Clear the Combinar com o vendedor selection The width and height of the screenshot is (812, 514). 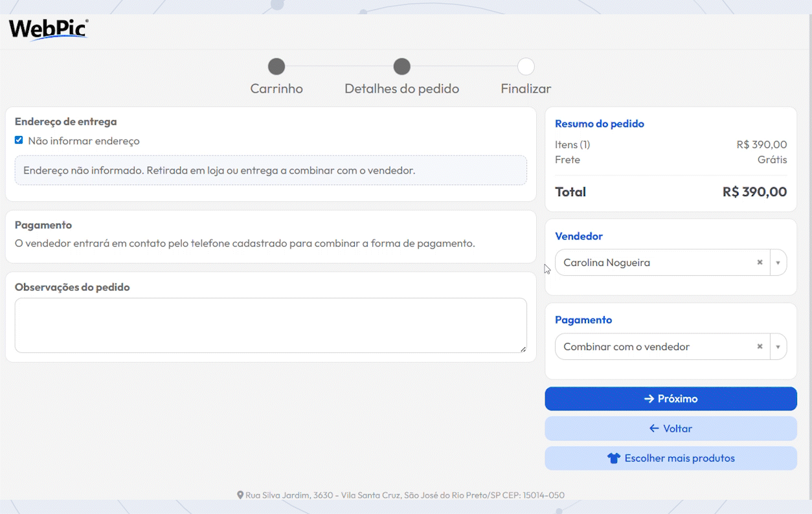pos(760,347)
